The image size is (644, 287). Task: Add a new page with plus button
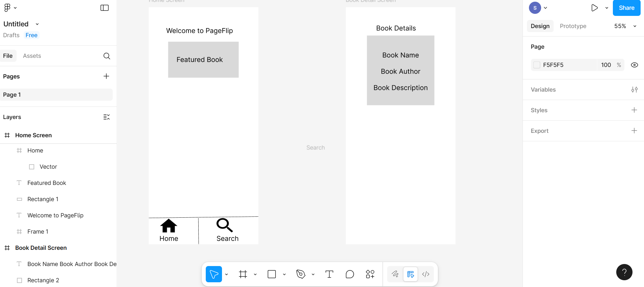tap(106, 76)
